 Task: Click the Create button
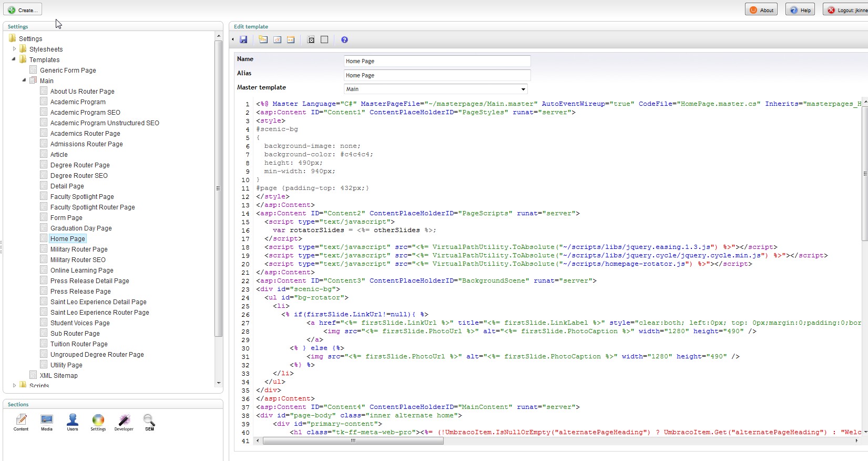pos(23,9)
